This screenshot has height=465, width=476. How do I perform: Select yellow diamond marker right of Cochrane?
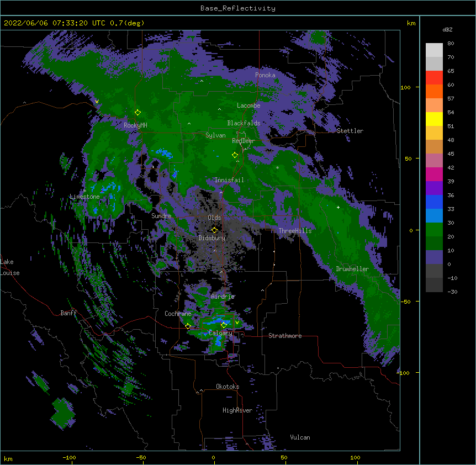tap(188, 326)
